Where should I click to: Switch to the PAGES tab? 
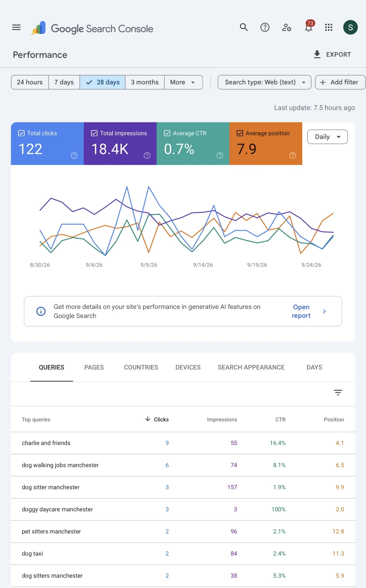pos(94,367)
